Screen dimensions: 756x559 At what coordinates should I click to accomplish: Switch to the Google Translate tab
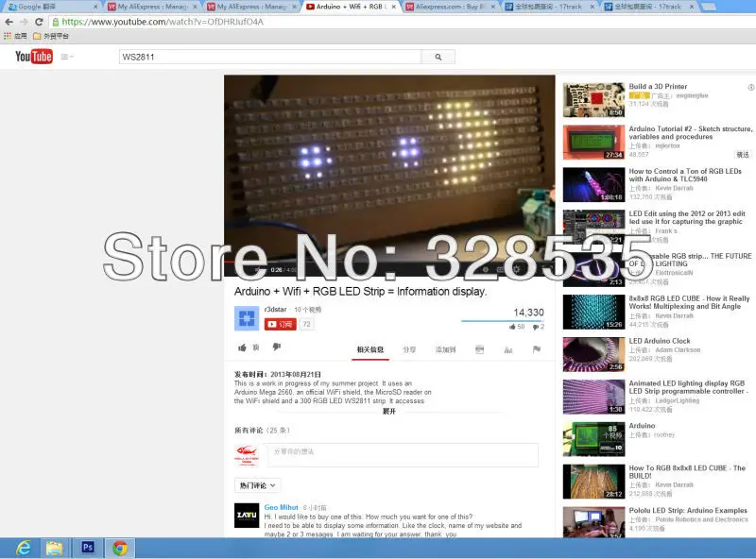[52, 7]
